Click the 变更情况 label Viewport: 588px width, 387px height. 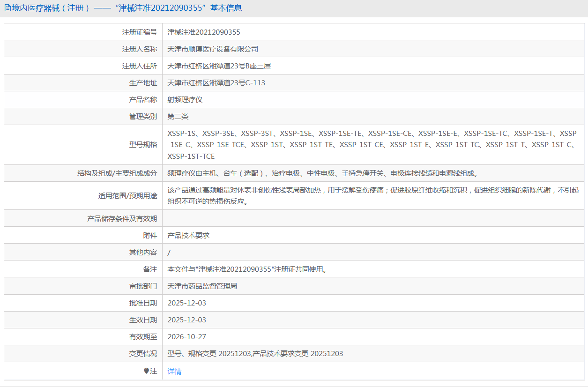143,353
